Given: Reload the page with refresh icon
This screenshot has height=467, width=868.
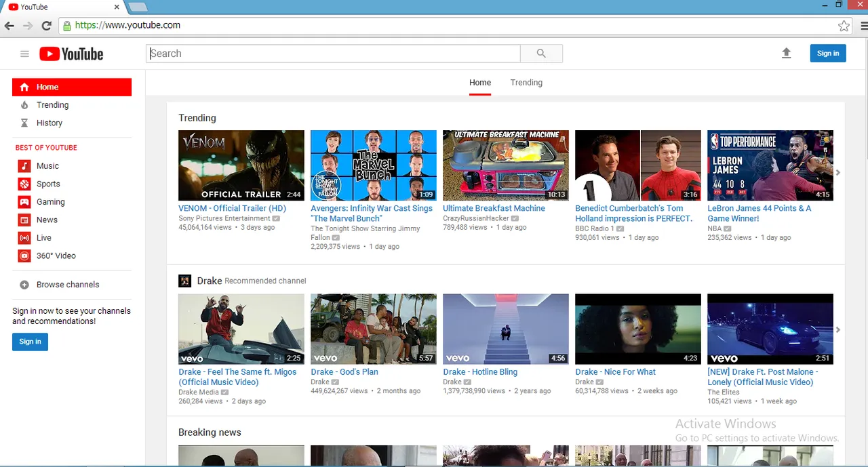Looking at the screenshot, I should tap(47, 26).
